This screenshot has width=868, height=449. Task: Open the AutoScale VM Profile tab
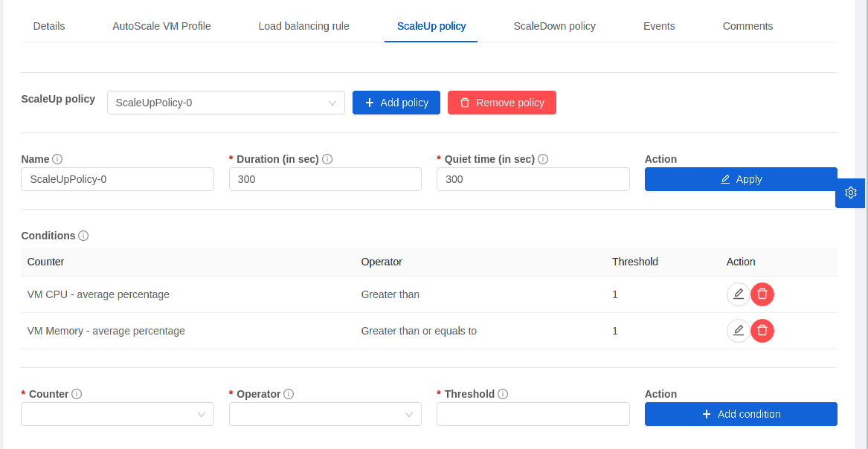(x=161, y=26)
